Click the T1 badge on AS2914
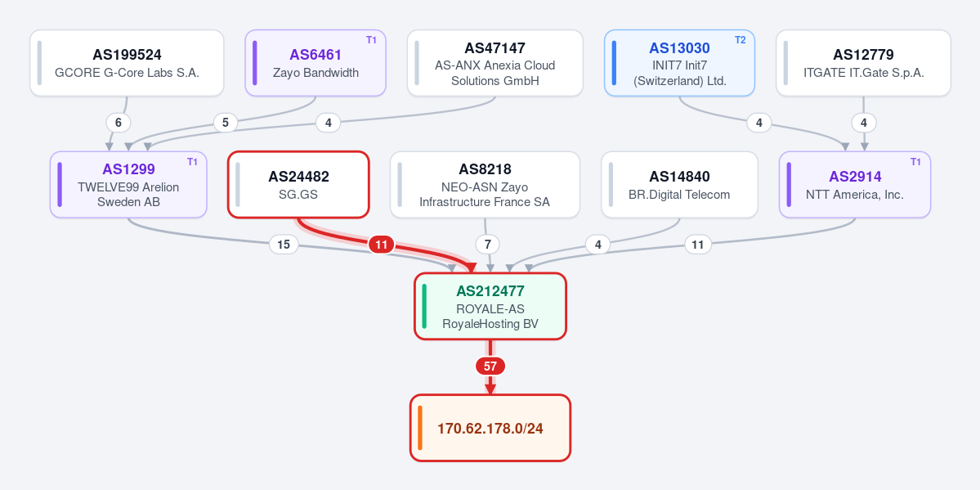980x490 pixels. 915,162
